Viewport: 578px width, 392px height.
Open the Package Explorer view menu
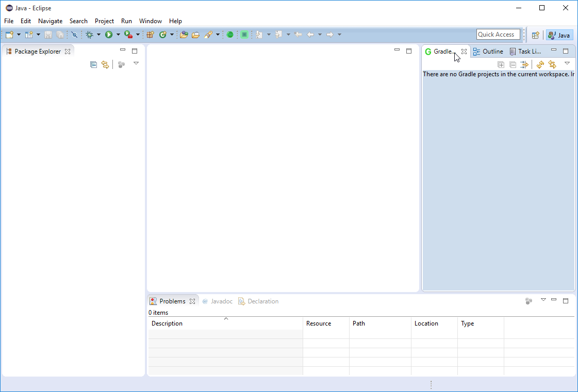pos(136,63)
